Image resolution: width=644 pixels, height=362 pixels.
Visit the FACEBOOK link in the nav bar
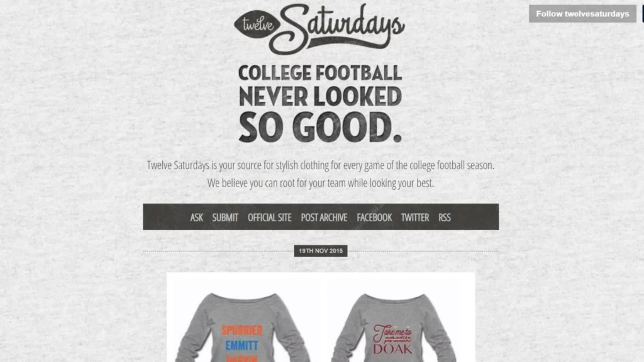tap(374, 217)
